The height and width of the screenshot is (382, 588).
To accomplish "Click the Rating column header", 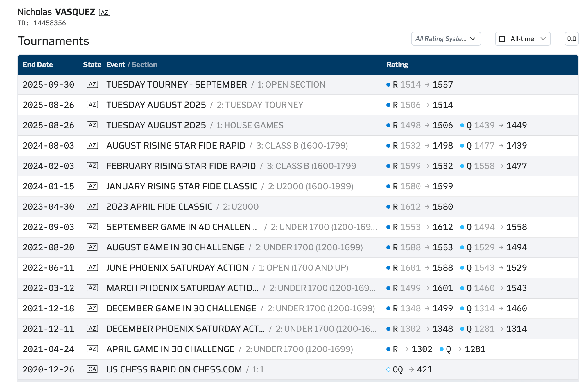I will pyautogui.click(x=397, y=65).
